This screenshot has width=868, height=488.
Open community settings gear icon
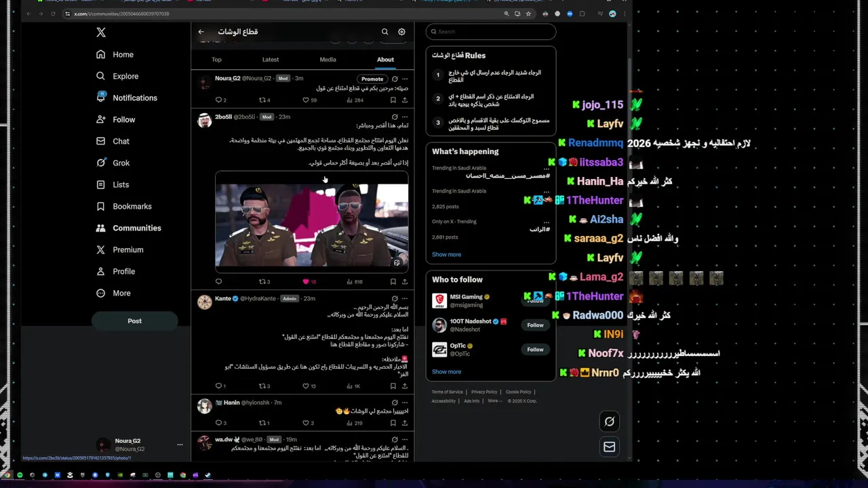coord(401,32)
